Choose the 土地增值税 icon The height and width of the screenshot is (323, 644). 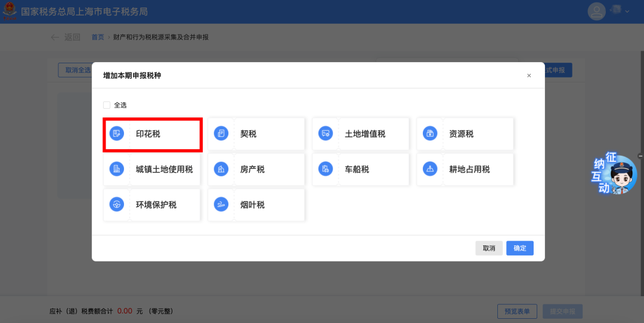pos(325,134)
